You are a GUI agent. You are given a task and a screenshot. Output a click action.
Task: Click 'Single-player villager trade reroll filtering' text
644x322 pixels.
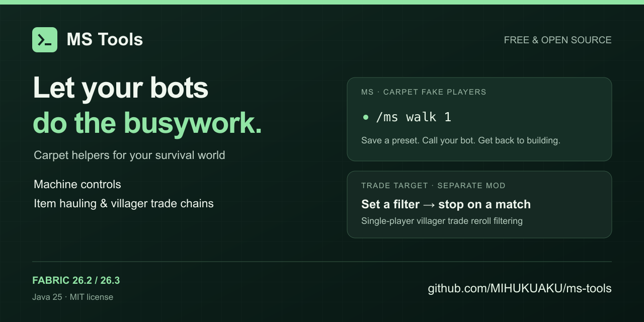(442, 221)
